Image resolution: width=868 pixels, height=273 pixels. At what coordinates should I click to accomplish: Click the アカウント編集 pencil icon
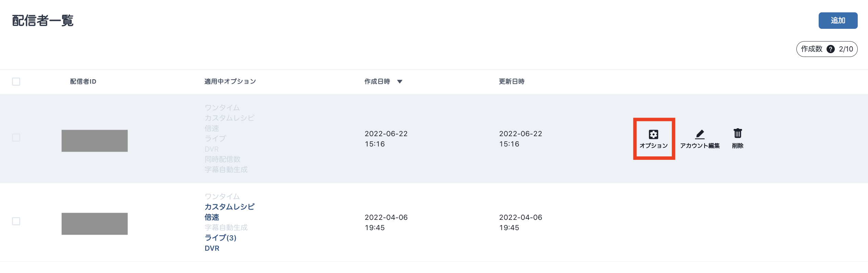click(x=699, y=134)
